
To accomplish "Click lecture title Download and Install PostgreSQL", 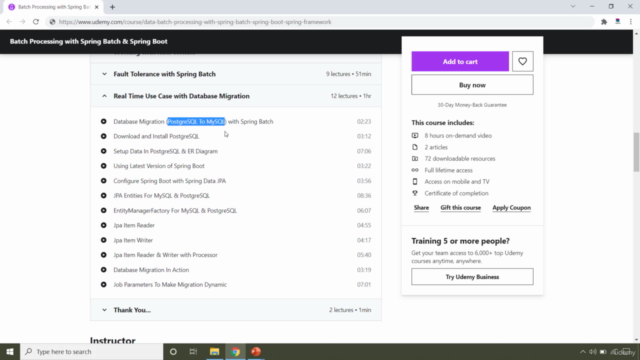I will click(x=156, y=136).
